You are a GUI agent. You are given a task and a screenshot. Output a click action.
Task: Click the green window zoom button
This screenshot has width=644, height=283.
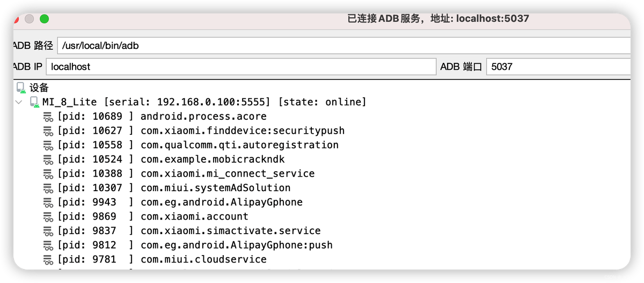(x=44, y=19)
